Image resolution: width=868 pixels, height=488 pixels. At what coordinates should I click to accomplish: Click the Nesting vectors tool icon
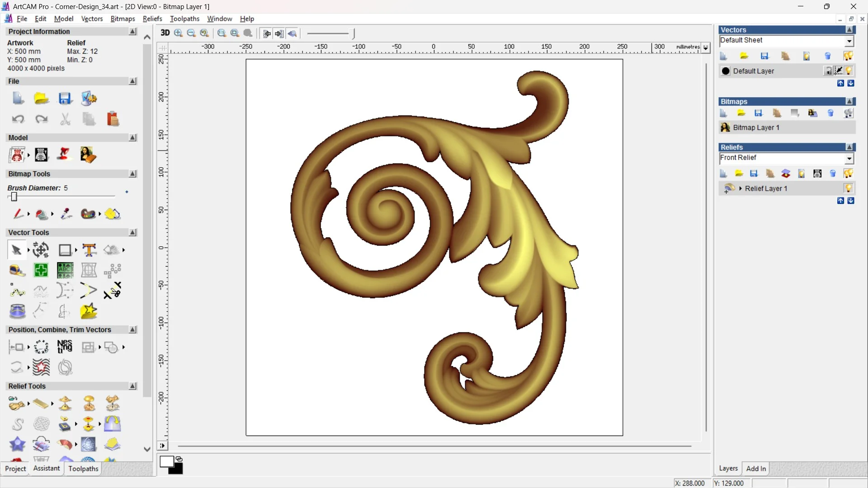65,347
